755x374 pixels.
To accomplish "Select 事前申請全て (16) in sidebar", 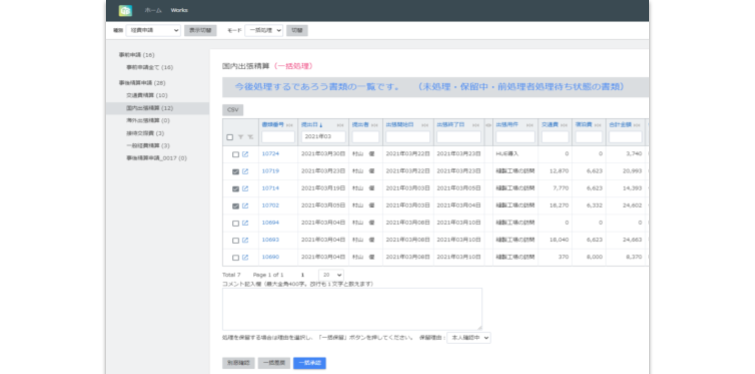I will click(150, 67).
